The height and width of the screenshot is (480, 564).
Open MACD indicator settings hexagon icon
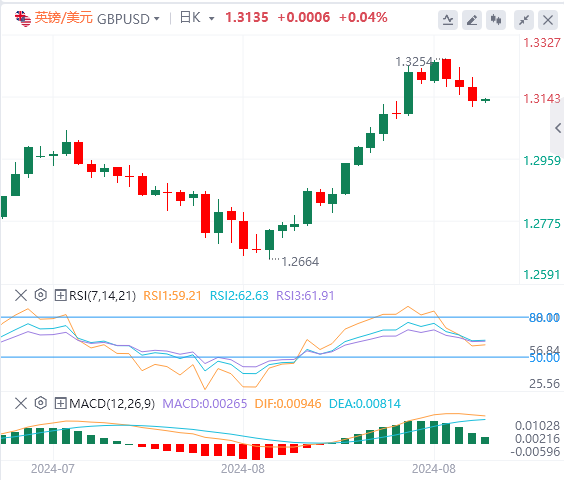point(41,403)
